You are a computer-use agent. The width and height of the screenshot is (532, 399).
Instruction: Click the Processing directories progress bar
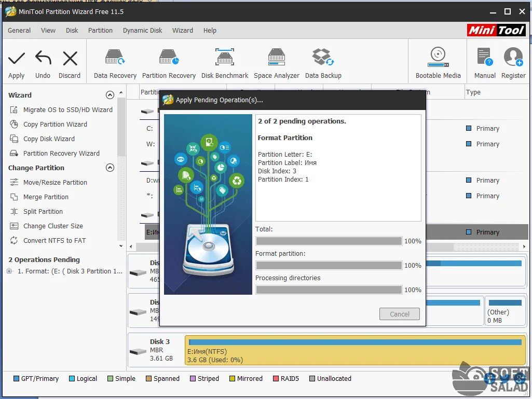coord(329,290)
